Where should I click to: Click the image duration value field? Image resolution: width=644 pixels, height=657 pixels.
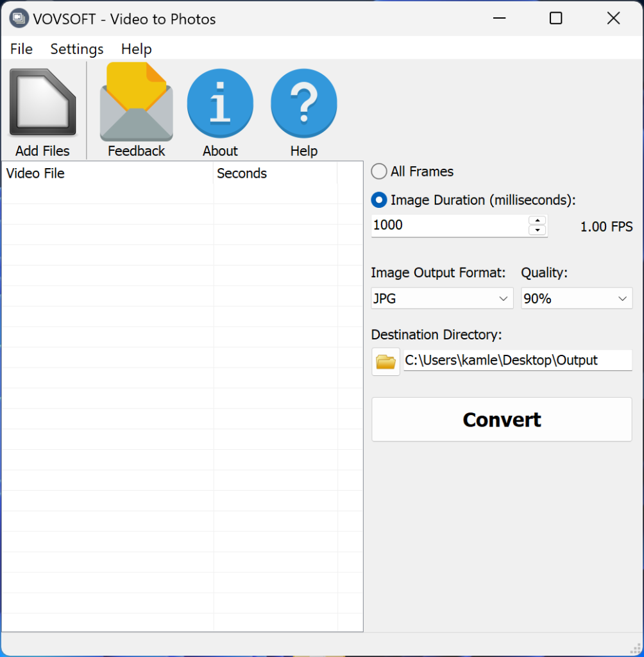click(x=449, y=225)
